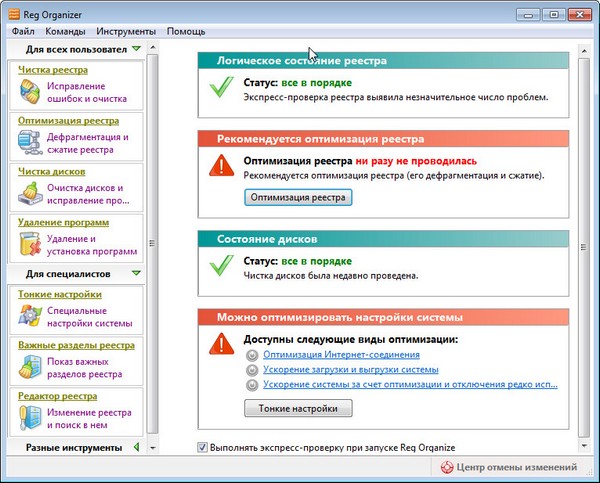Click Специальные настройки системы text
This screenshot has height=483, width=600.
click(x=90, y=317)
